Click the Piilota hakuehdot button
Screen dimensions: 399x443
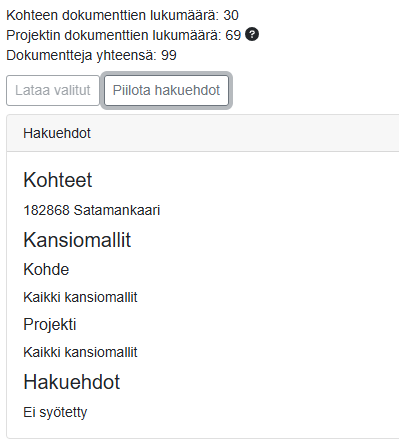click(166, 90)
